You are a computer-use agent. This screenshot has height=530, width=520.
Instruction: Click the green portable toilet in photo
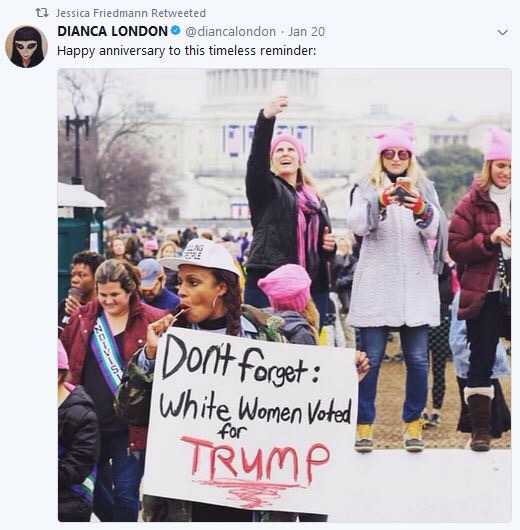(x=81, y=240)
